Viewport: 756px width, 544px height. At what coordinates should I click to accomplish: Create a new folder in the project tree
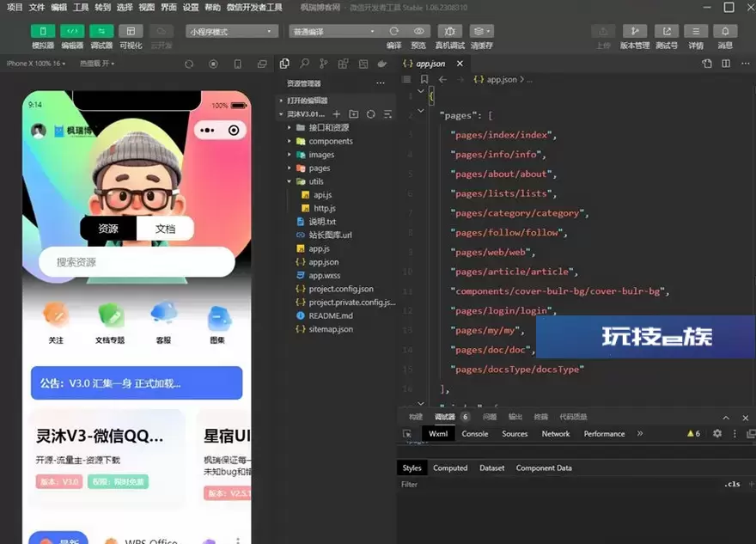354,114
